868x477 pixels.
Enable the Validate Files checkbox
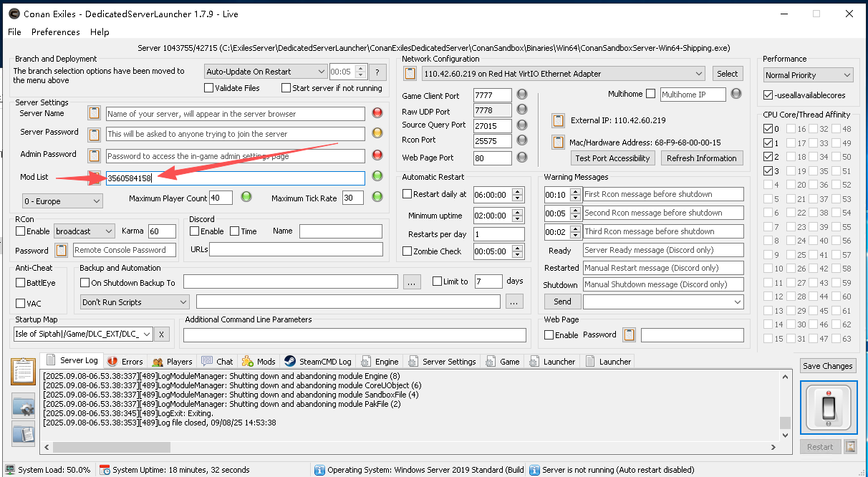(x=209, y=88)
